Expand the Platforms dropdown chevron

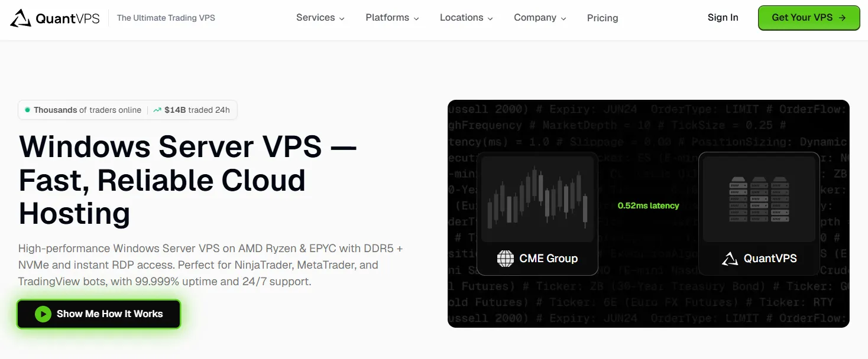pyautogui.click(x=416, y=19)
